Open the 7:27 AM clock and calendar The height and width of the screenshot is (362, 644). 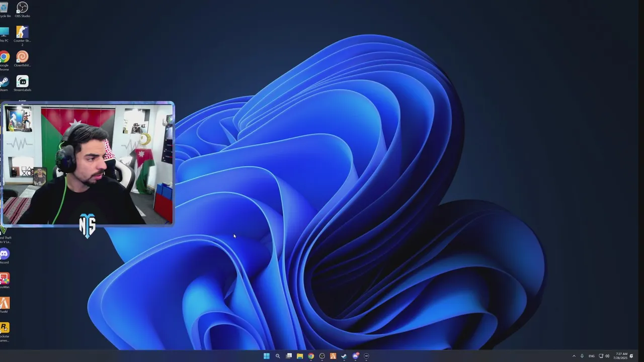point(620,356)
